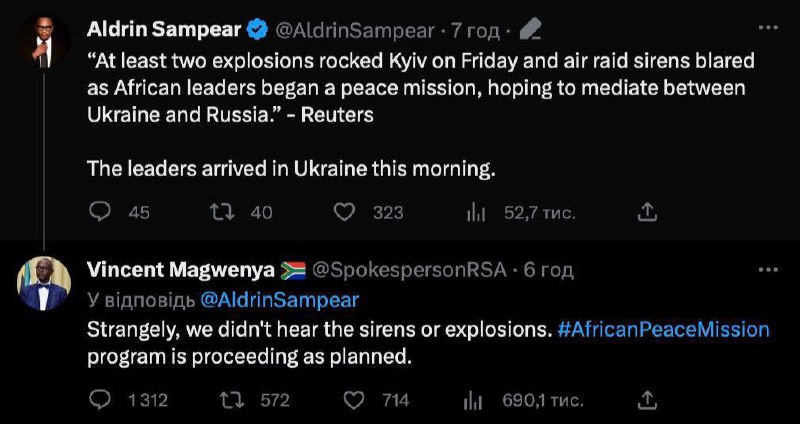Reply to Vincent Magwenya's tweet
Screen dimensions: 800x424
coord(100,399)
